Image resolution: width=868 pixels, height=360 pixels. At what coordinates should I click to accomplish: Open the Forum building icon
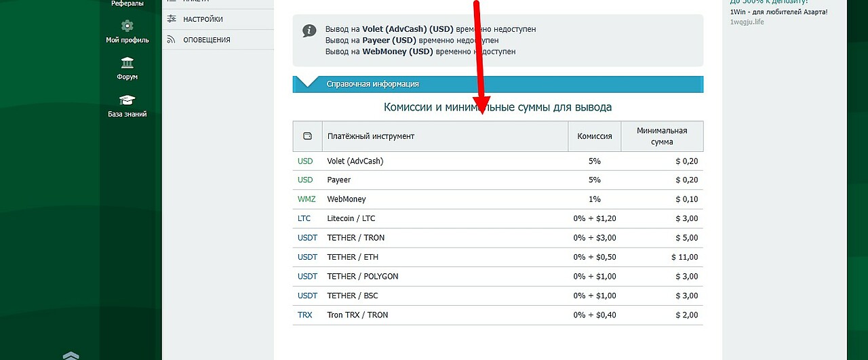click(x=127, y=63)
